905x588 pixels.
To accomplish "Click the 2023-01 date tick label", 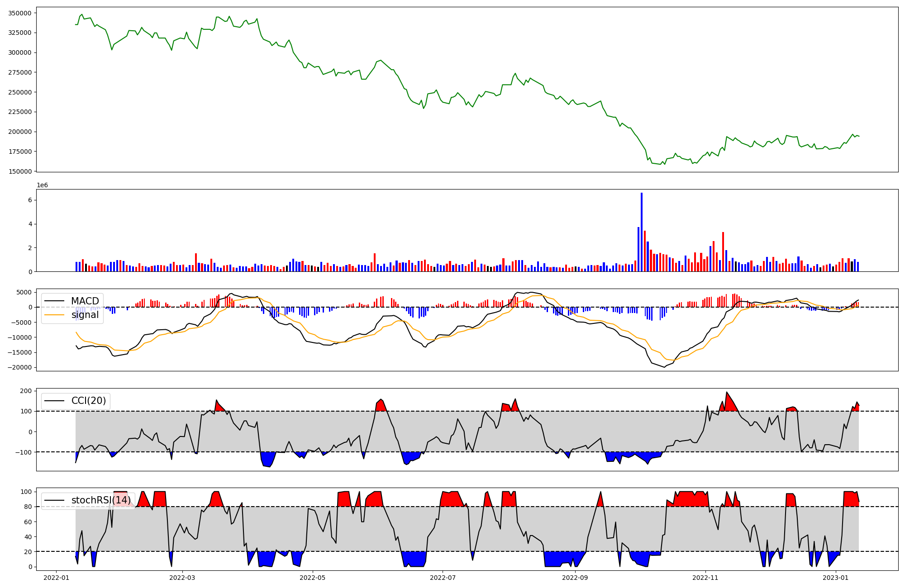I will coord(836,578).
